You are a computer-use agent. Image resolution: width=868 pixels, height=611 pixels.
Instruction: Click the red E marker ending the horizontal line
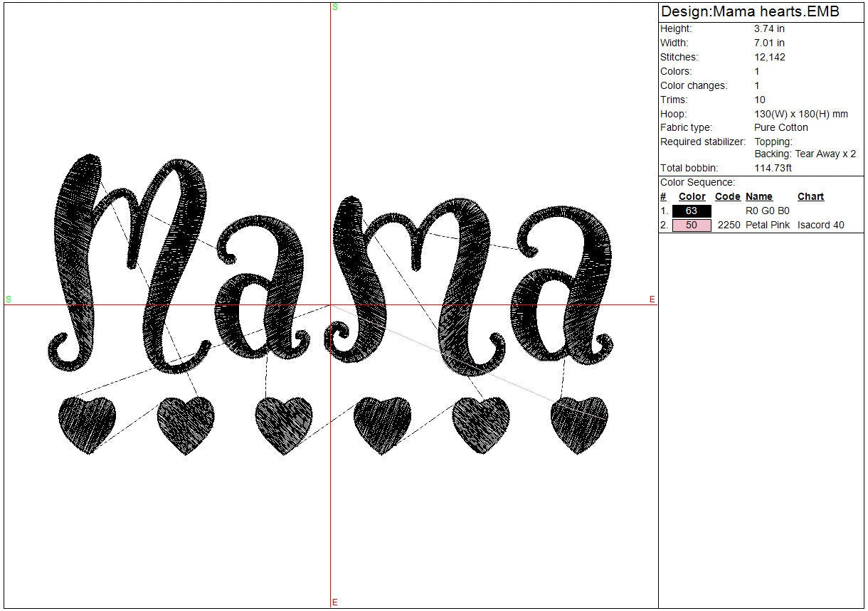point(652,300)
